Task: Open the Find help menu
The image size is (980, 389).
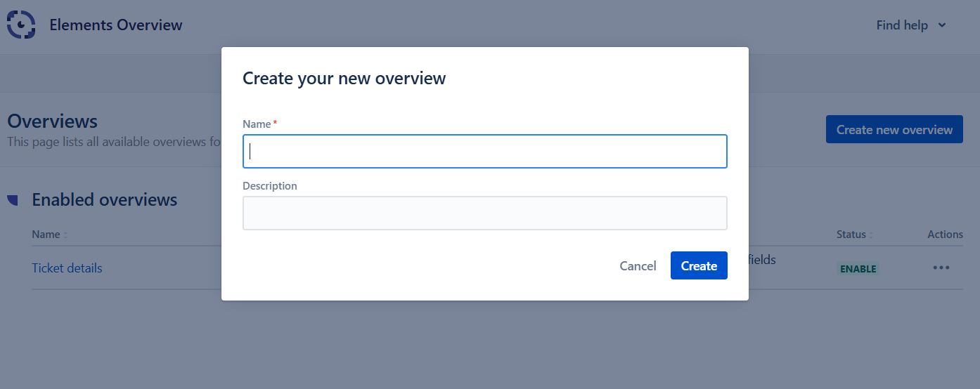Action: coord(902,25)
